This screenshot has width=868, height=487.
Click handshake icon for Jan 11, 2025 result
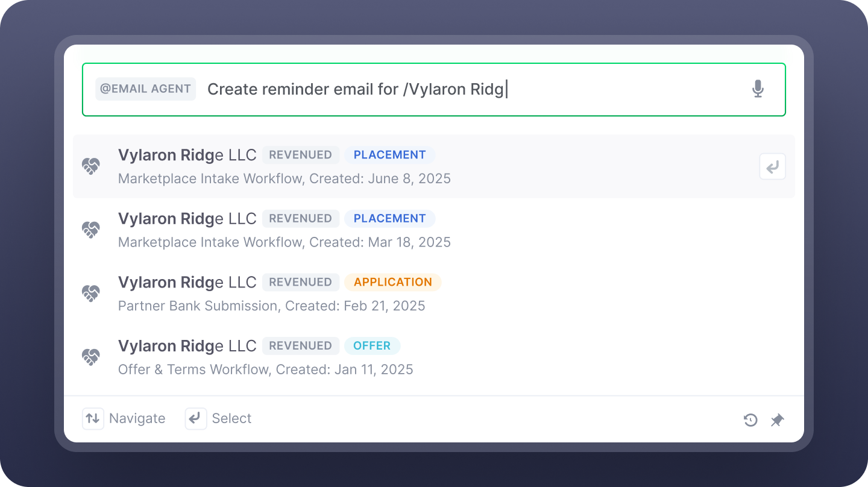[90, 357]
